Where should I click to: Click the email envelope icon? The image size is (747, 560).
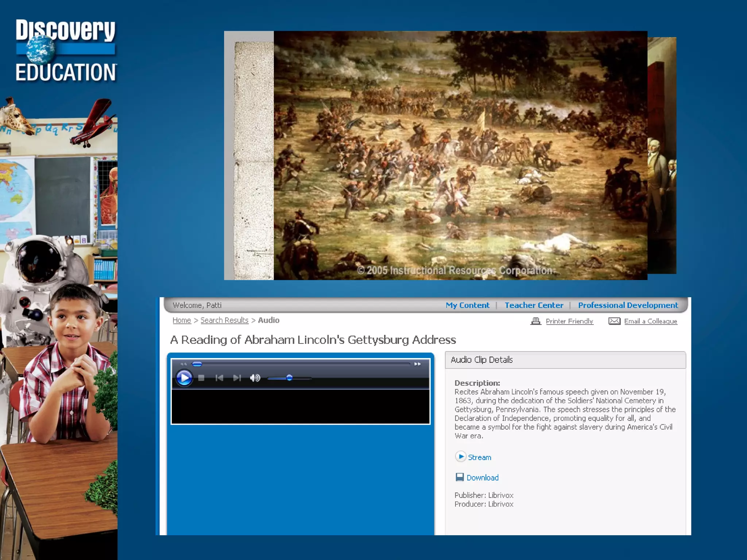[614, 321]
